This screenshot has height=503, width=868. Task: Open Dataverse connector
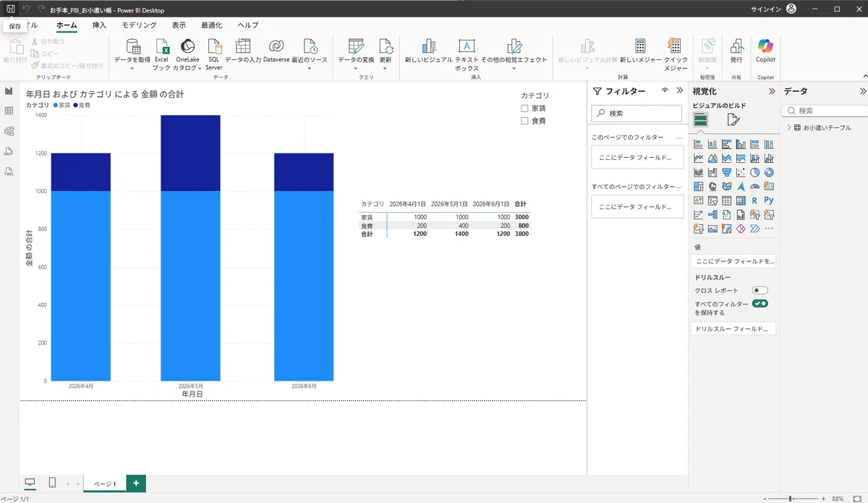(276, 51)
